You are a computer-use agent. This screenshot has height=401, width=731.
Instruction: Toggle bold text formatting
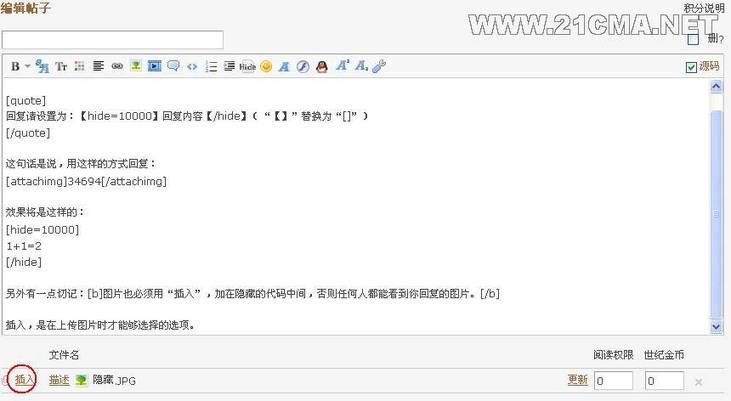point(15,66)
